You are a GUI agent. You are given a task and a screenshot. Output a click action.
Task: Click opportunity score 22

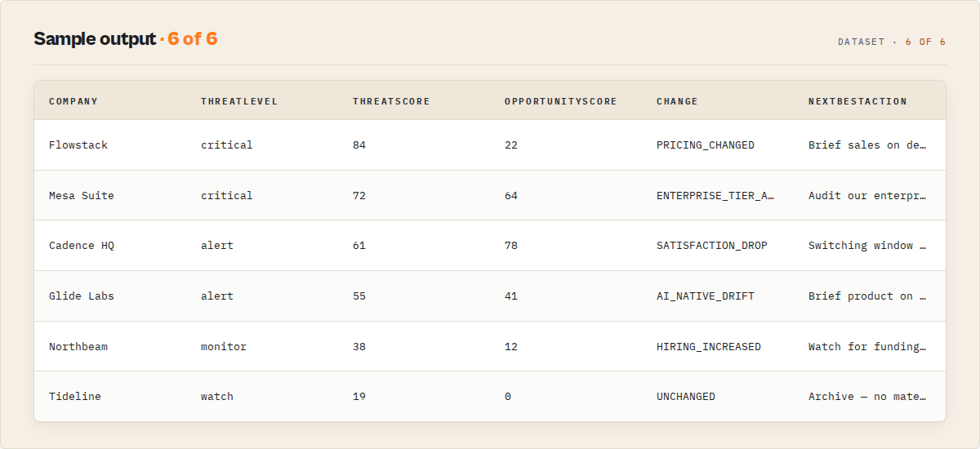click(x=511, y=145)
